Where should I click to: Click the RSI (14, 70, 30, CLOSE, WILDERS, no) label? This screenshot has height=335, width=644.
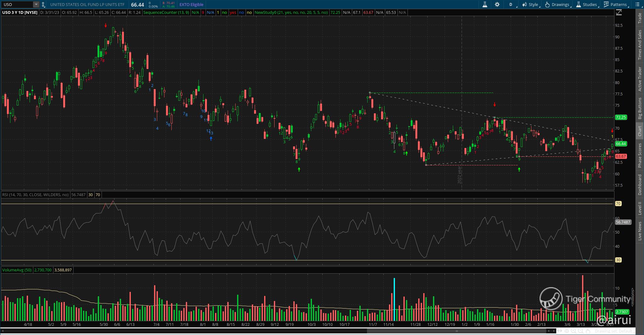point(35,195)
